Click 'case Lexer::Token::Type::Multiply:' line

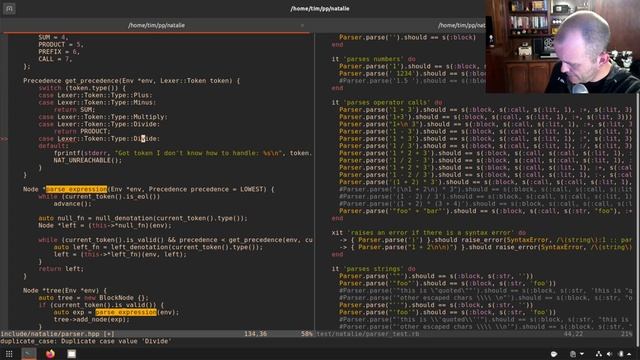[x=103, y=117]
